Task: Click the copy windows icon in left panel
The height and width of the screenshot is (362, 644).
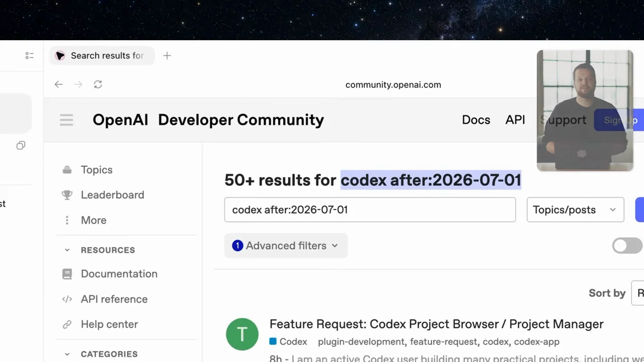Action: [x=21, y=145]
